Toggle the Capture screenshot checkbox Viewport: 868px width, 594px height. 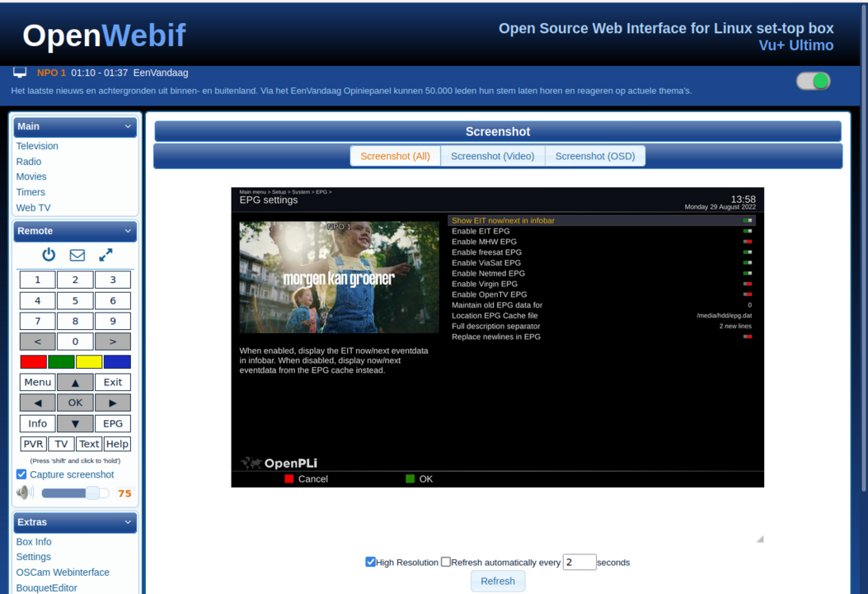pos(21,474)
